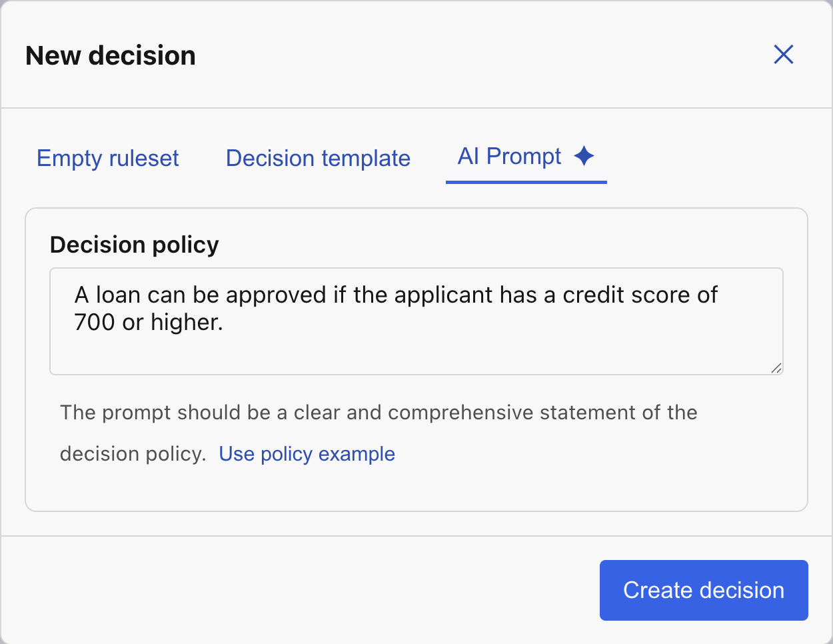This screenshot has width=833, height=644.
Task: Place cursor on the word "loan"
Action: [x=118, y=295]
